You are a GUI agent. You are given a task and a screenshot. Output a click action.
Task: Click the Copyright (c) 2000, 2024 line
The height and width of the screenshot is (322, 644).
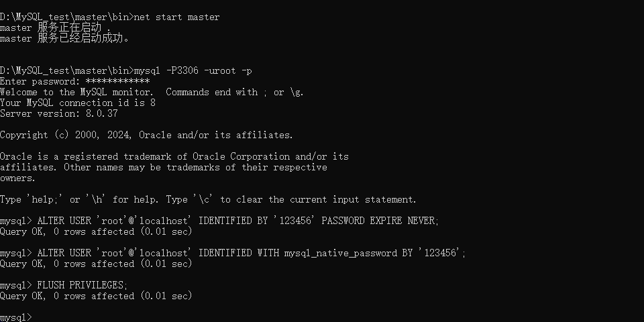coord(146,135)
